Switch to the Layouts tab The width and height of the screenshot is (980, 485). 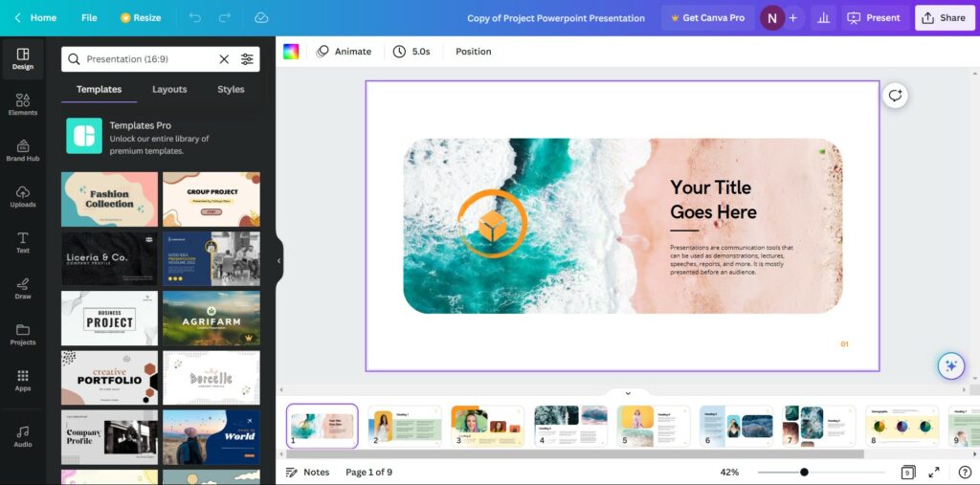[x=169, y=89]
